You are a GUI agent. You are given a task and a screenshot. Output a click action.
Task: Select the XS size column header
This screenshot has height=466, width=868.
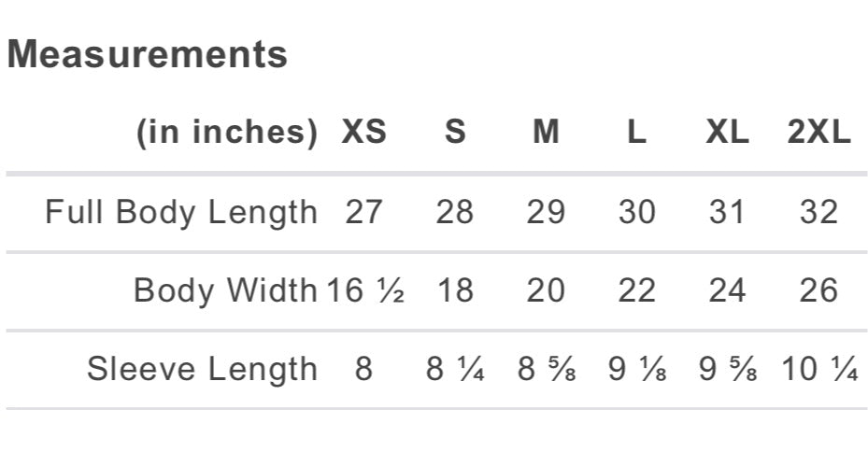click(x=363, y=133)
